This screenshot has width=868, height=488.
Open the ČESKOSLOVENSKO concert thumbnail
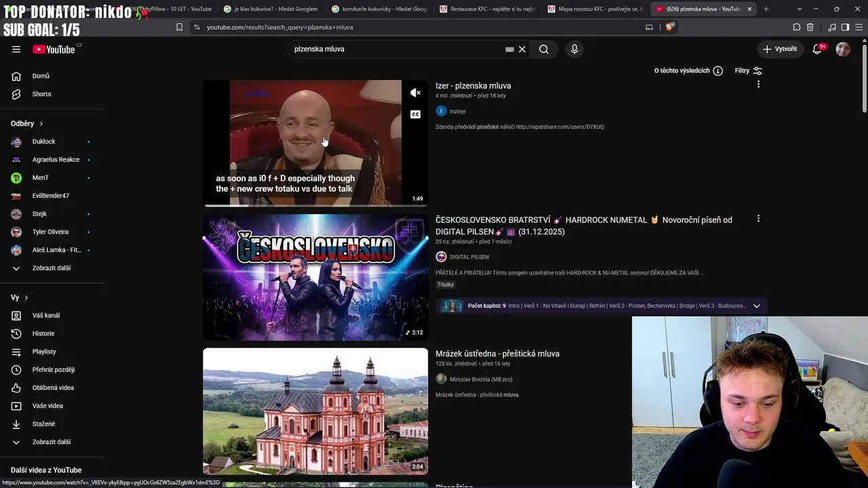point(315,277)
